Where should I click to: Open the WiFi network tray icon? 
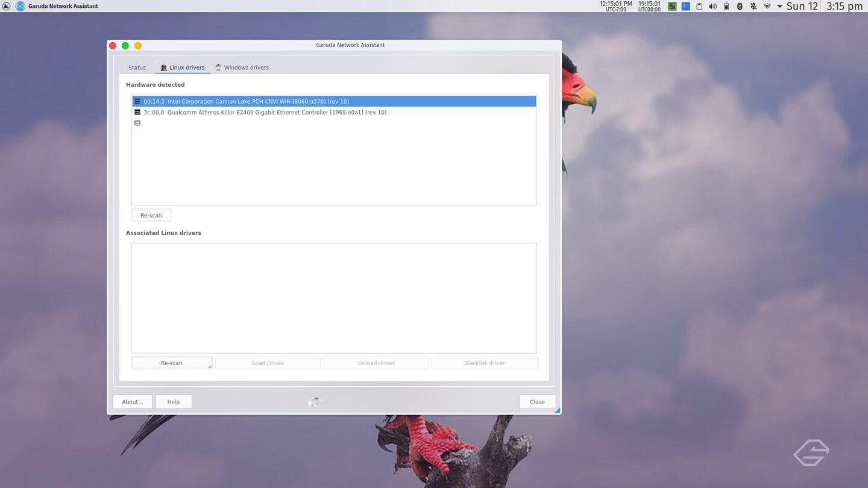click(x=767, y=6)
